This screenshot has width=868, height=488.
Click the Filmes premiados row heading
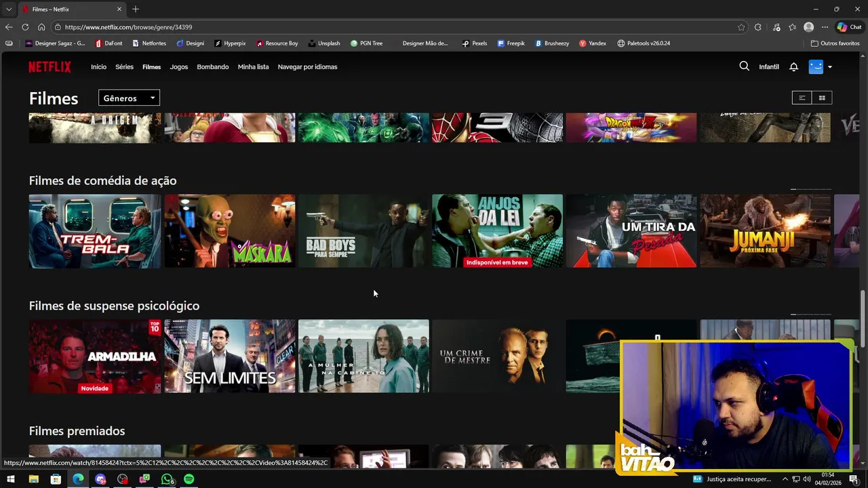pos(77,431)
